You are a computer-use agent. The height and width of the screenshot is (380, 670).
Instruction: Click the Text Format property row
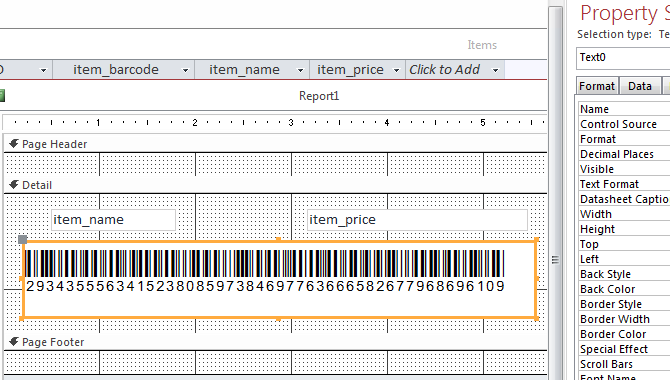point(624,184)
